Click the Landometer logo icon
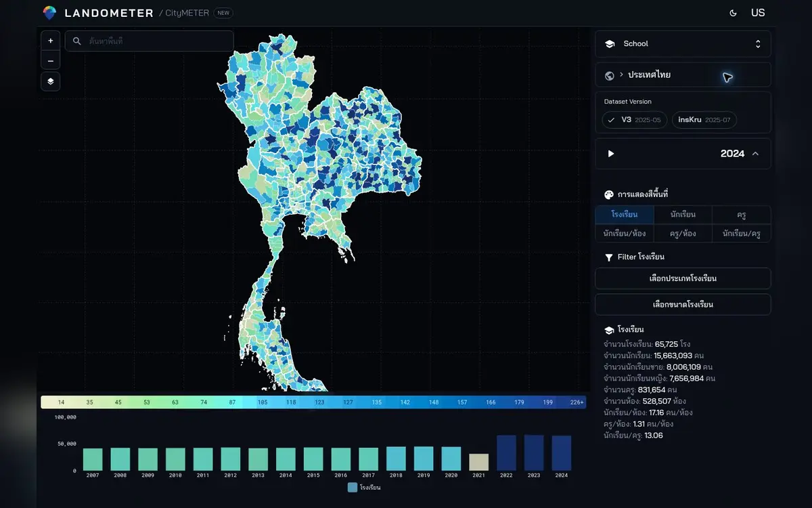This screenshot has width=812, height=508. click(49, 13)
